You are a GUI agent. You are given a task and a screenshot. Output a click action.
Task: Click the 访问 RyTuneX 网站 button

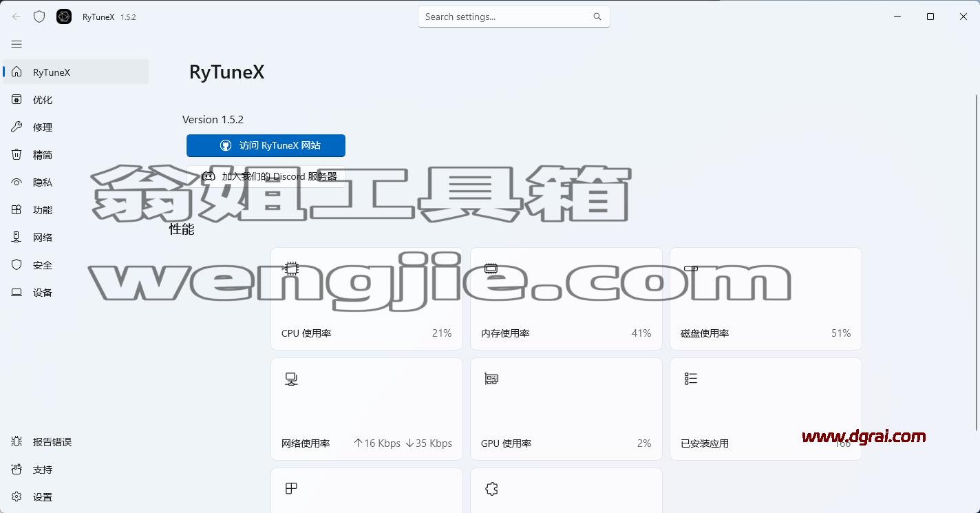coord(266,145)
